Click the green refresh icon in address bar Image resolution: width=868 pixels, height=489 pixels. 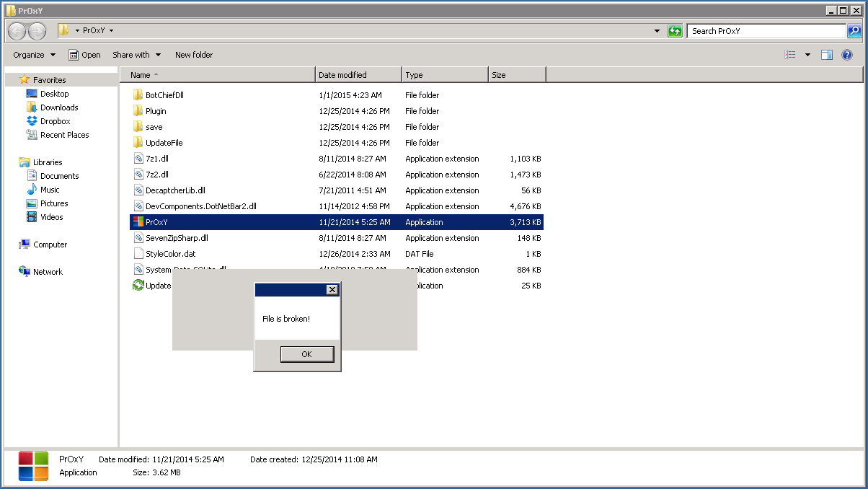pos(675,31)
